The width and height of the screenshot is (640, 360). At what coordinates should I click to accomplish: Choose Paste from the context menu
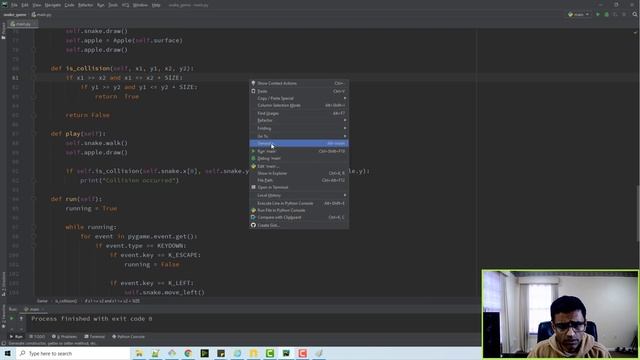299,91
